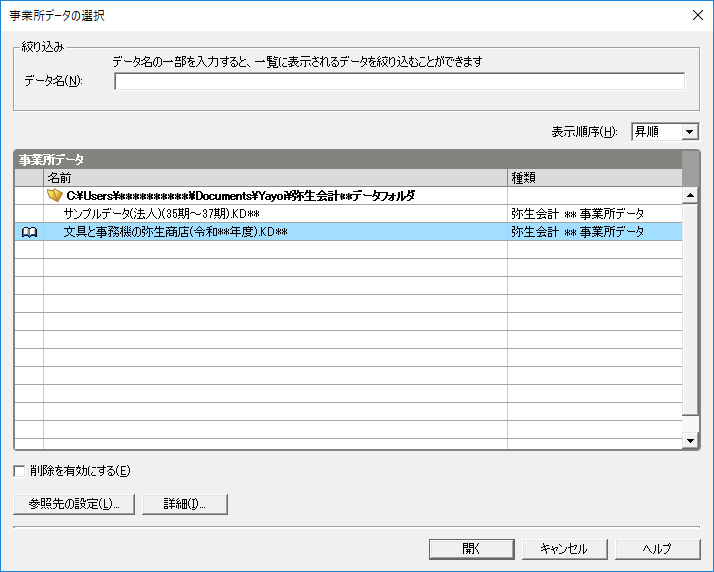Click the 開く button to open data
Screen dimensions: 714x572
472,549
